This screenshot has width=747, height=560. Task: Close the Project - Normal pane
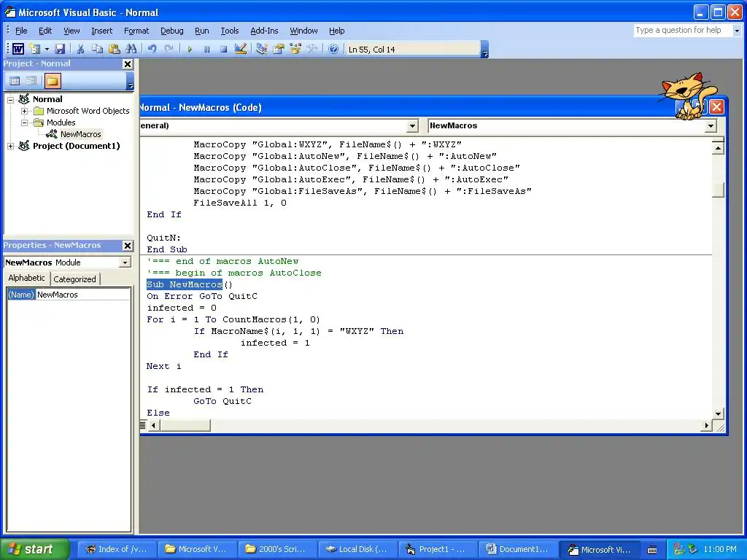[127, 64]
